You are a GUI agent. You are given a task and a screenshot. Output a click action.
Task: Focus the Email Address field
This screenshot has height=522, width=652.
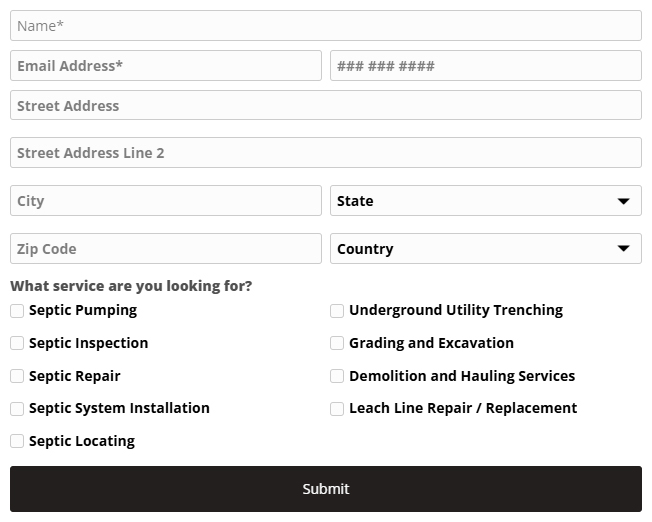point(166,66)
